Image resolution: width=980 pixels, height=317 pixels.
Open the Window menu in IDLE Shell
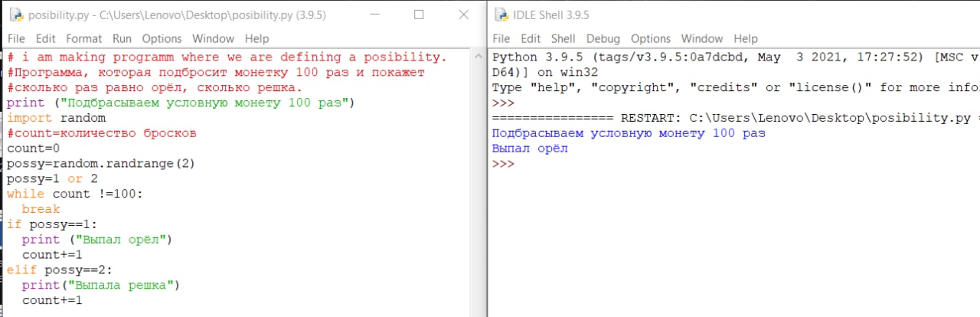pos(702,38)
